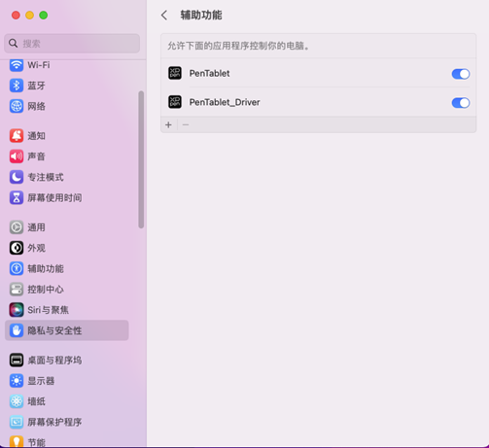The image size is (489, 448).
Task: Remove app with the minus button
Action: coord(186,124)
